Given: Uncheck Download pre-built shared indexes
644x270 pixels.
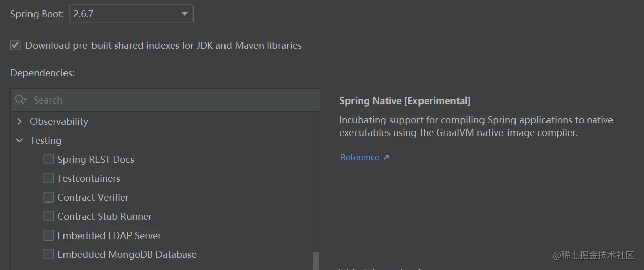Looking at the screenshot, I should 16,45.
